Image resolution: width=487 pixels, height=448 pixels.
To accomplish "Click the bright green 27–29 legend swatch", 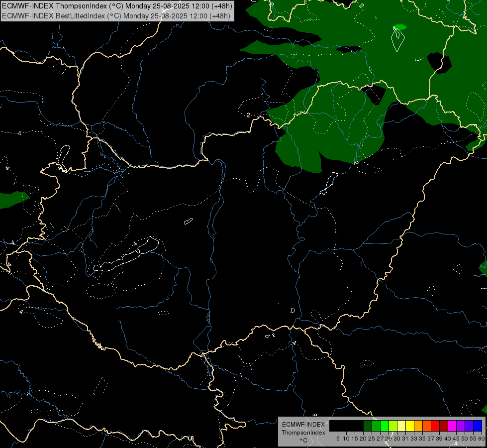I will click(x=385, y=426).
